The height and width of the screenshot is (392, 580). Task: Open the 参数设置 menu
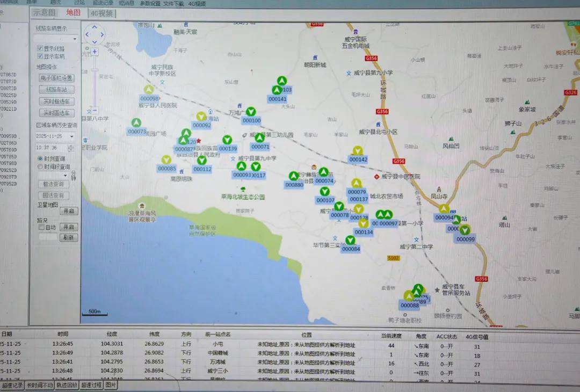pyautogui.click(x=150, y=3)
